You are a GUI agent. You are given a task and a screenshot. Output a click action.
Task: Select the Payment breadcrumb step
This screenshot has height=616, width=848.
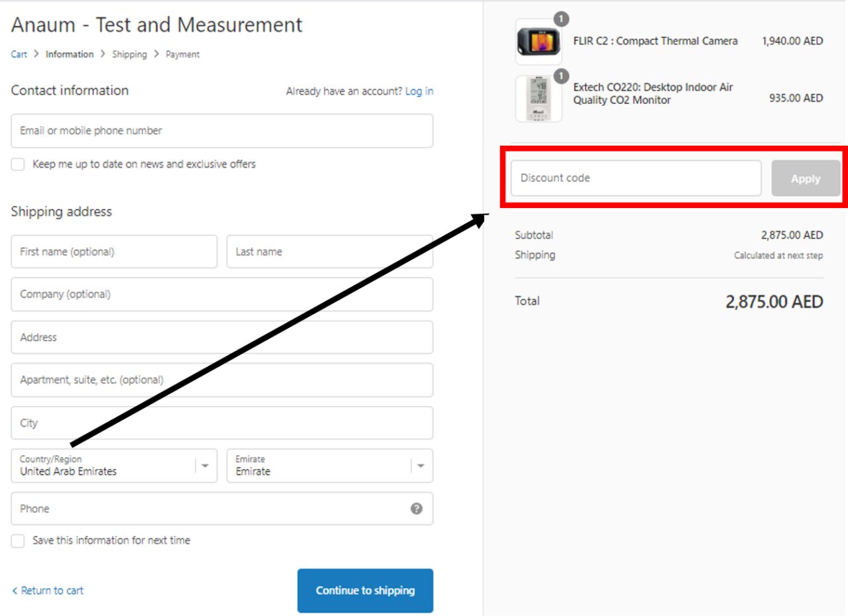(182, 54)
